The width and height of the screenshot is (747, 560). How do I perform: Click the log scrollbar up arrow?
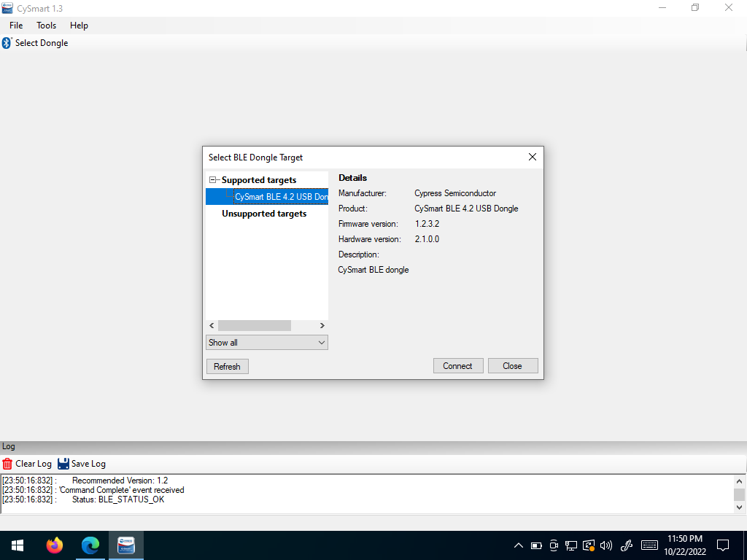(x=740, y=481)
